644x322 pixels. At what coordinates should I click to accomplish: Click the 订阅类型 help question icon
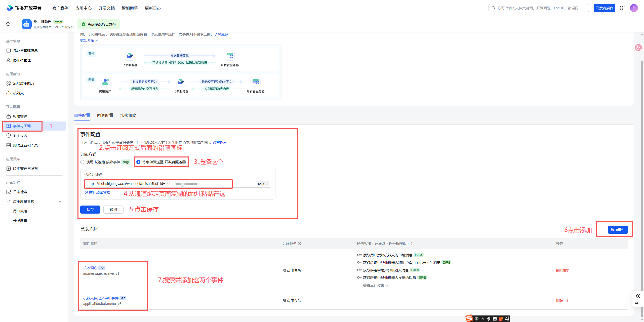point(299,244)
